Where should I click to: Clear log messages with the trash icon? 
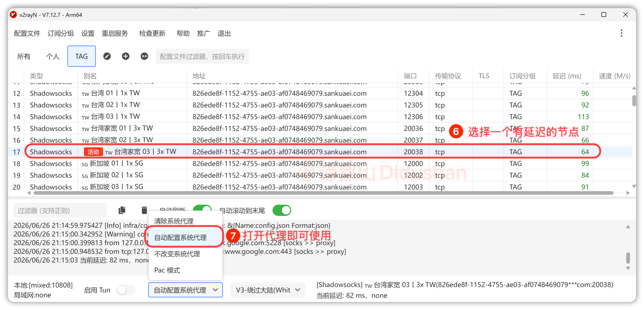[144, 210]
